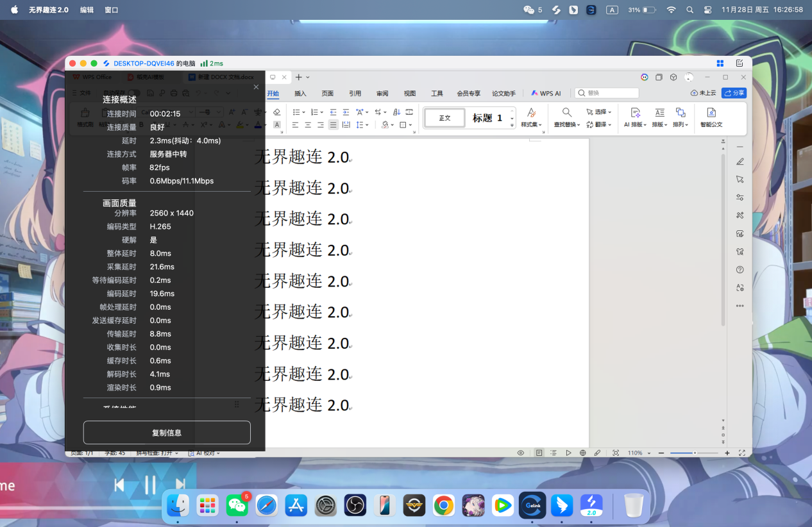Pause the music player playback

150,485
